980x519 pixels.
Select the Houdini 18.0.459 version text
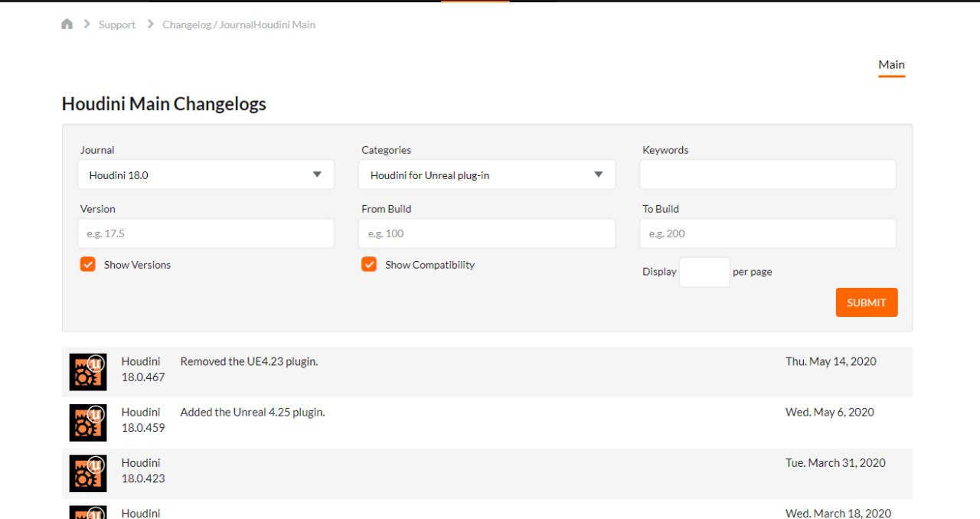pos(143,419)
